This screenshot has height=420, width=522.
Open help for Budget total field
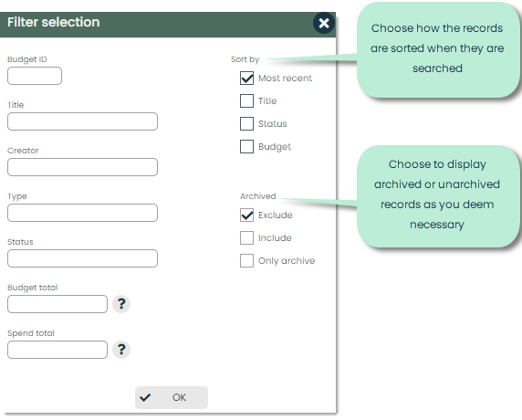point(121,304)
